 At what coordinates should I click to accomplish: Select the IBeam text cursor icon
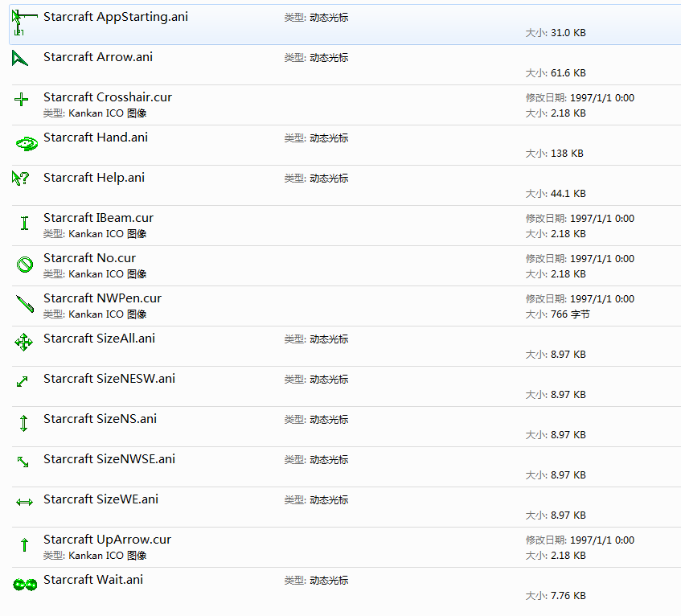(25, 224)
